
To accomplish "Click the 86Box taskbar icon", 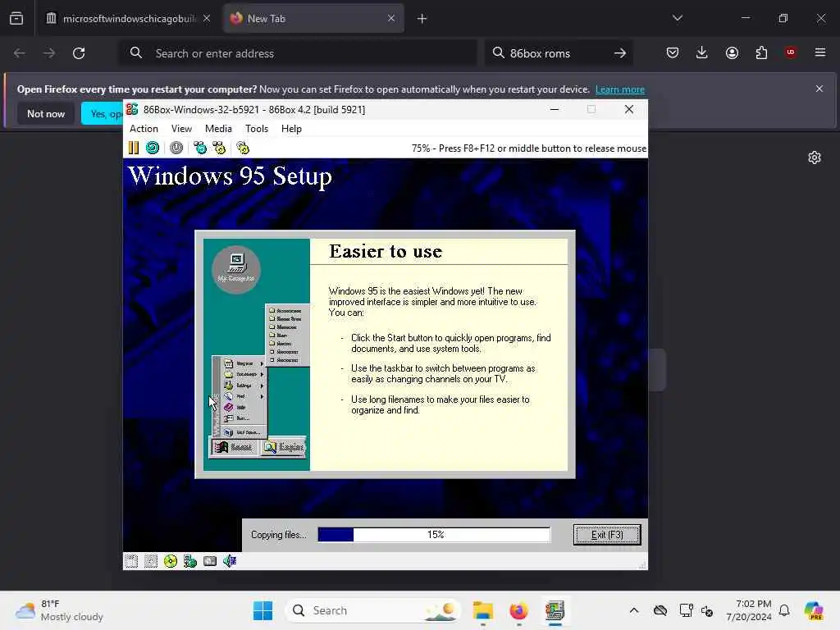I will (555, 610).
